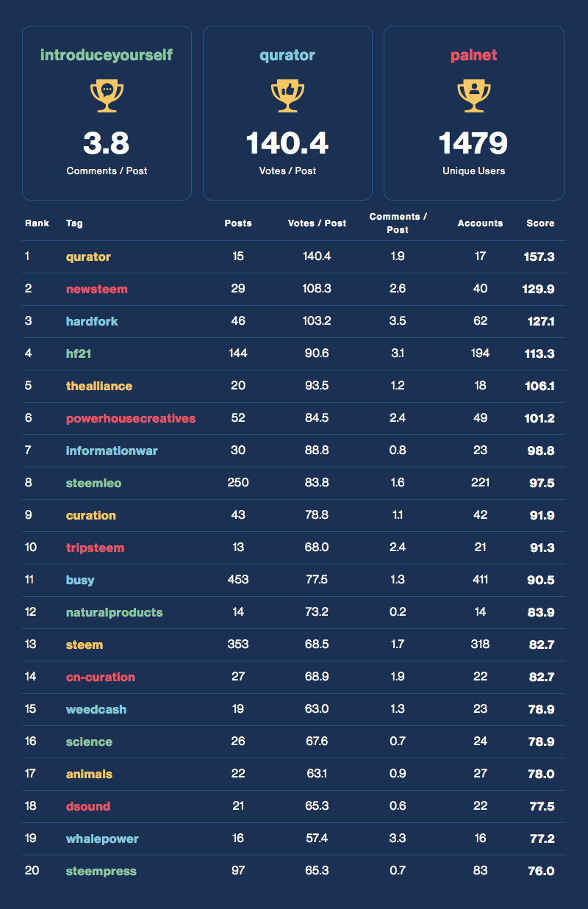This screenshot has width=588, height=909.
Task: Click the cn-curation tag link
Action: click(101, 677)
